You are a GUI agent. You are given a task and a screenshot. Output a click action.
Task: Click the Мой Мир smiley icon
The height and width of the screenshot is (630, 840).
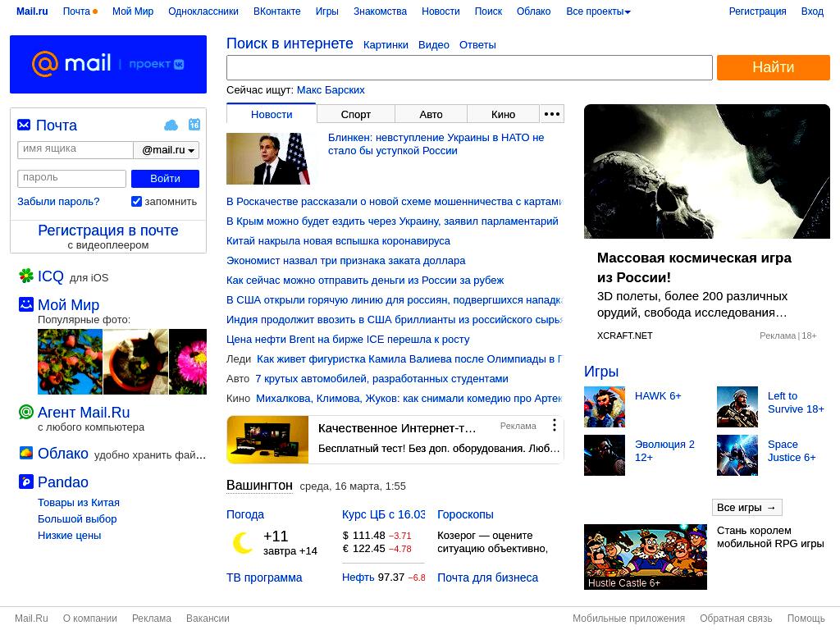coord(25,304)
